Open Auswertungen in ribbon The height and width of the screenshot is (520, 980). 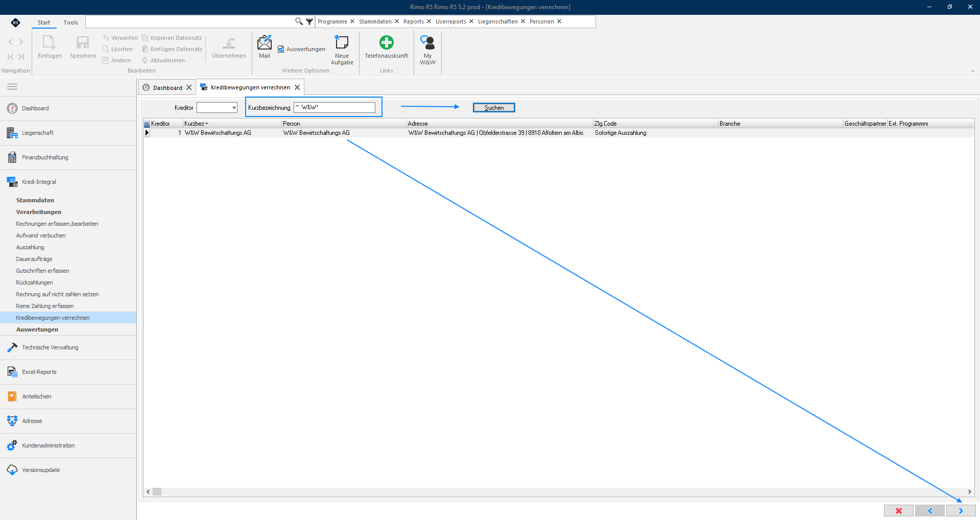point(301,49)
